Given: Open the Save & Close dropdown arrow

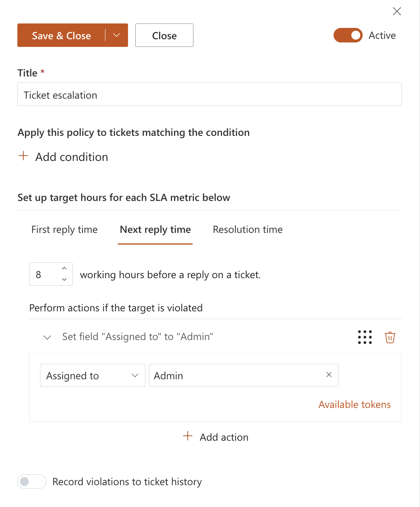Looking at the screenshot, I should [x=117, y=35].
